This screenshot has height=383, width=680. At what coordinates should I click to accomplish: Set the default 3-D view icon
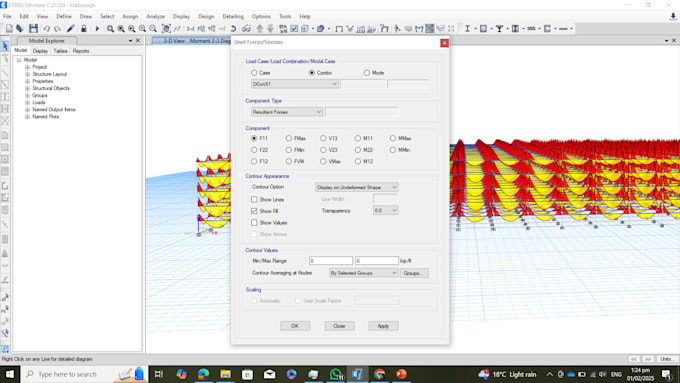(x=190, y=29)
